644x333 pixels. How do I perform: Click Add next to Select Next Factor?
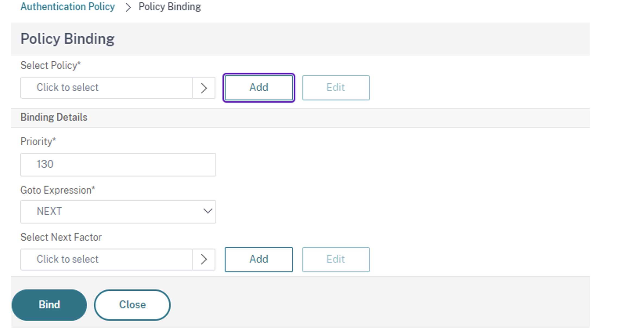click(258, 259)
